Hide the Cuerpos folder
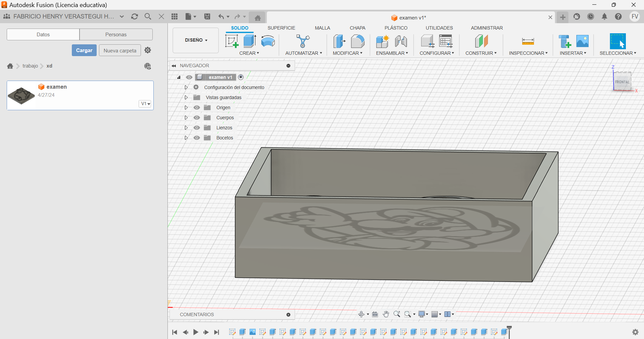The height and width of the screenshot is (339, 644). (x=197, y=118)
